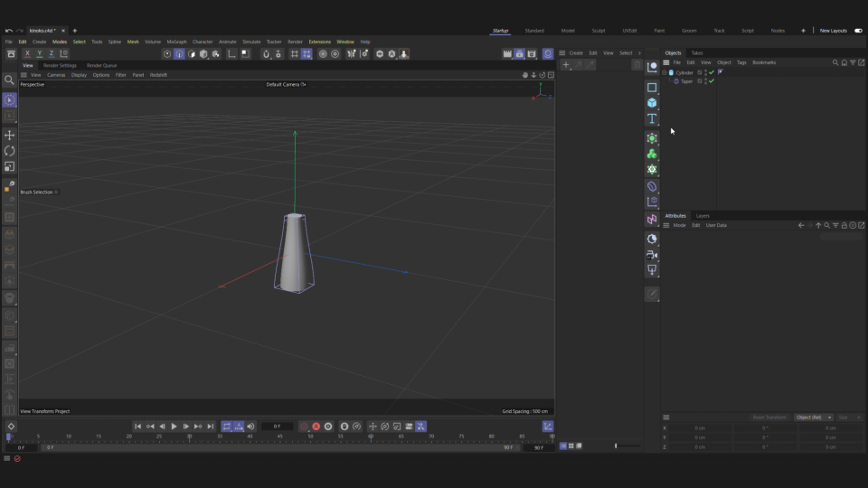Viewport: 868px width, 488px height.
Task: Add a Light object
Action: pos(652,270)
